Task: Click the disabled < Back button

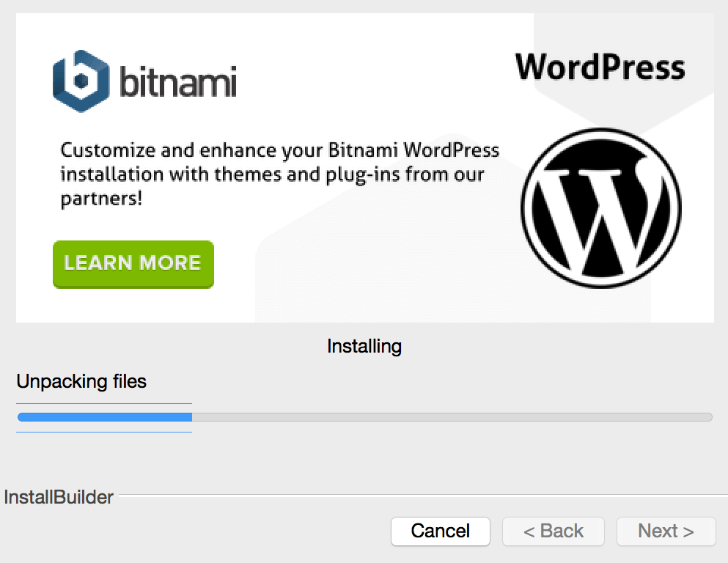Action: tap(553, 531)
